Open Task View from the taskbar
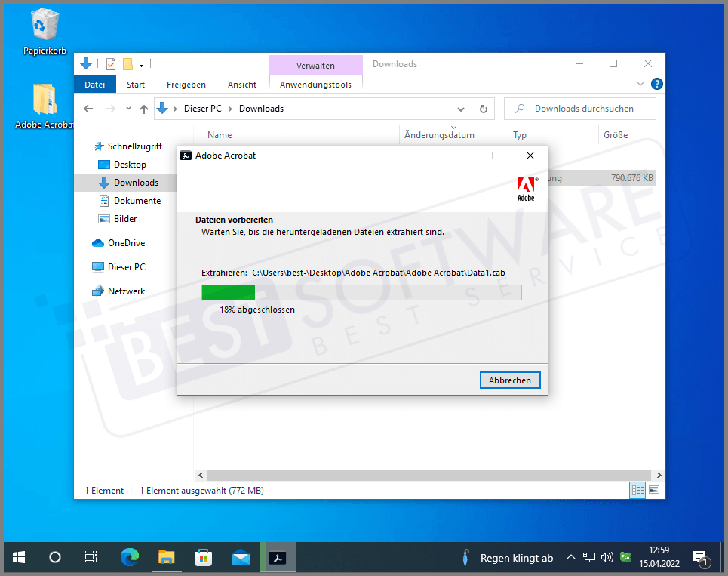Screen dimensions: 728x576 point(91,557)
